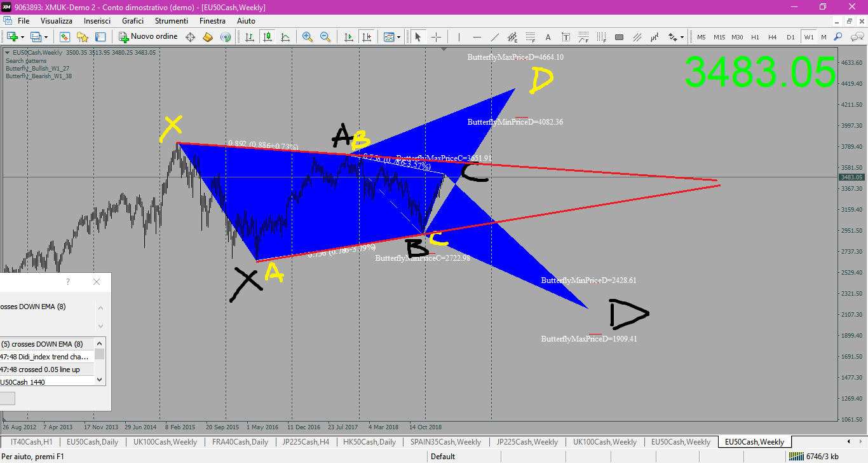Select the cycle lines tool
The image size is (868, 463).
pos(654,37)
